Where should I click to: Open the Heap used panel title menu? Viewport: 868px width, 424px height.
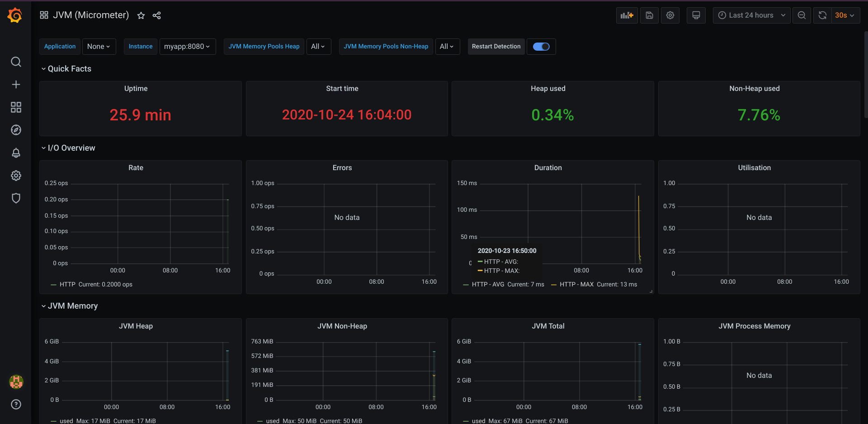click(548, 89)
